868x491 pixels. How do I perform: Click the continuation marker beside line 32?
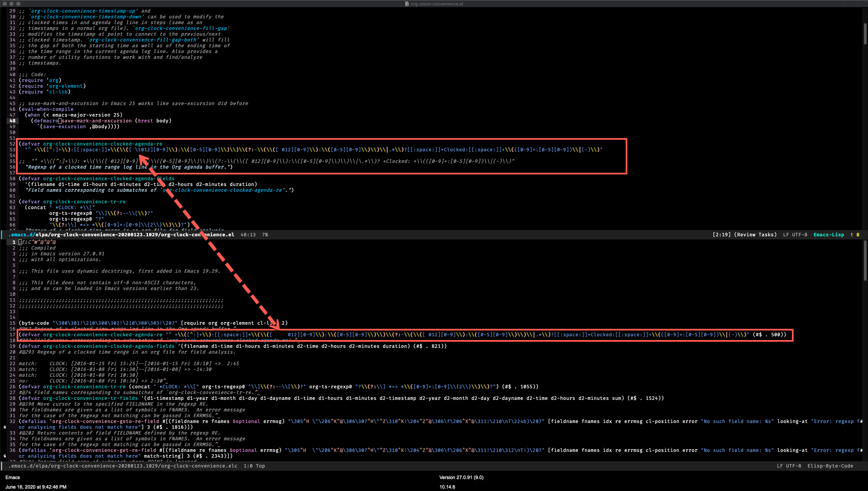pyautogui.click(x=4, y=427)
